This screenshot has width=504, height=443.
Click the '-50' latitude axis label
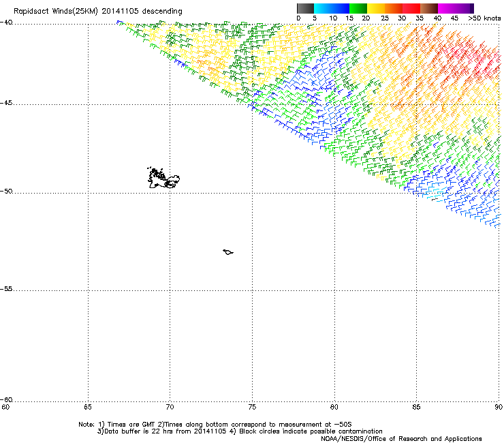6,192
